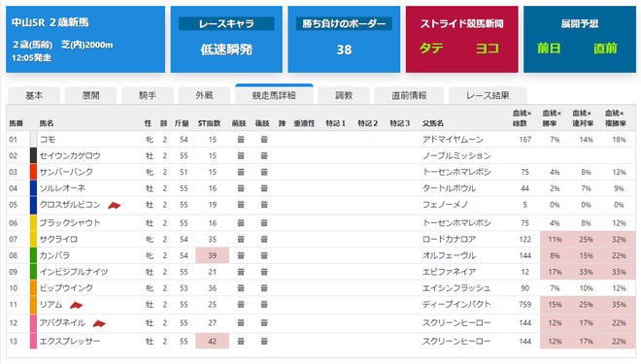Open the 直前 展開予想 link

coord(605,49)
